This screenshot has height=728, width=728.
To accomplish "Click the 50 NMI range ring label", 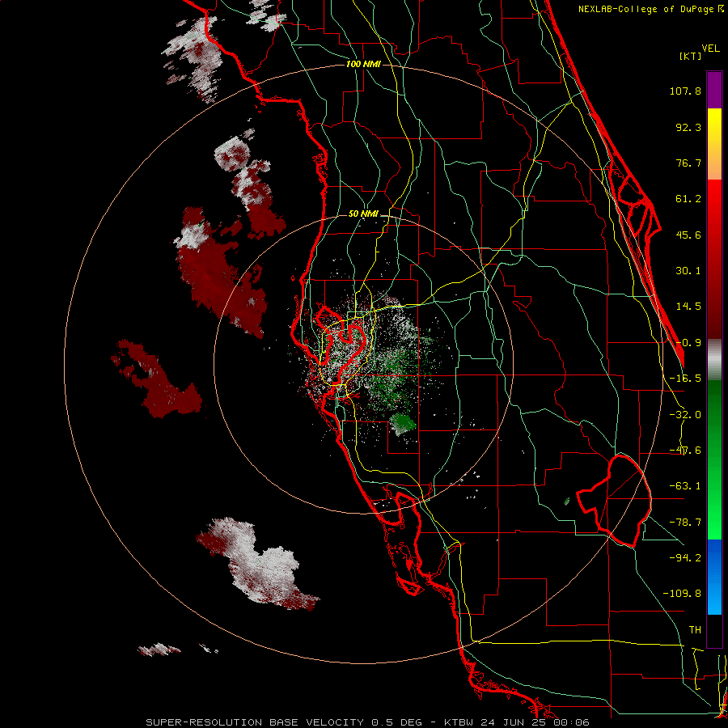I will 363,214.
